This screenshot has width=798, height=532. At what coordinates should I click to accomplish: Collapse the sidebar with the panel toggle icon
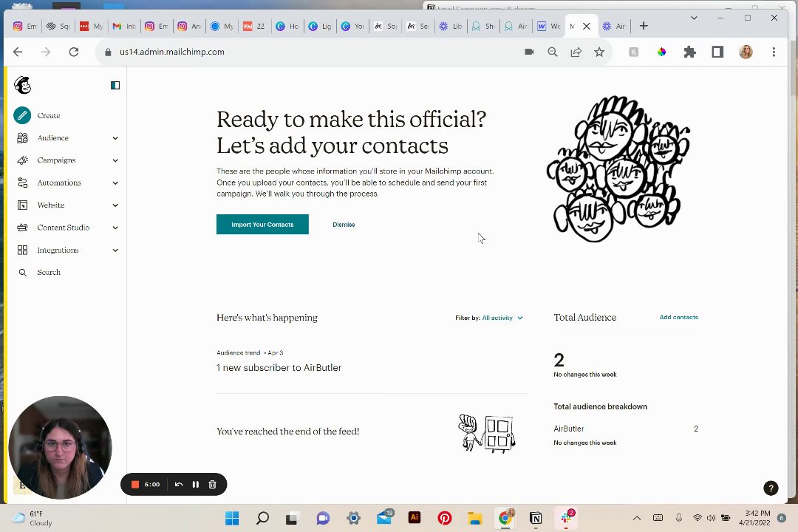pyautogui.click(x=115, y=86)
